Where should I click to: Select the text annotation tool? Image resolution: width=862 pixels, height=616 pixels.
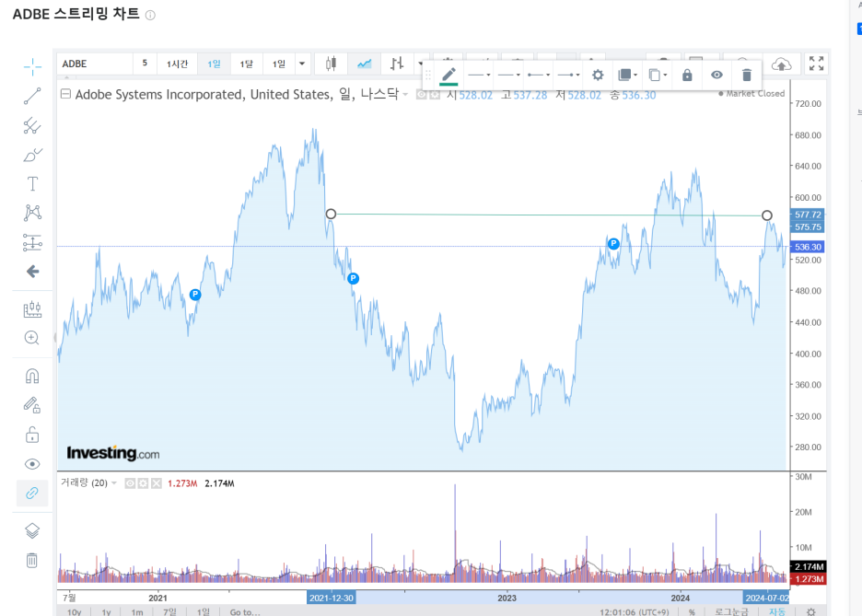click(x=32, y=184)
